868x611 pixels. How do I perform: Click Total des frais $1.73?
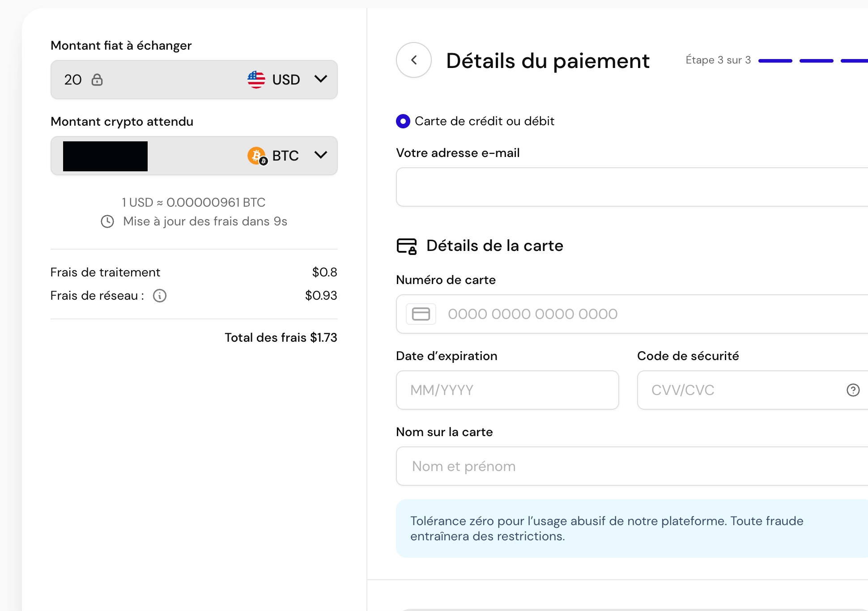coord(281,338)
